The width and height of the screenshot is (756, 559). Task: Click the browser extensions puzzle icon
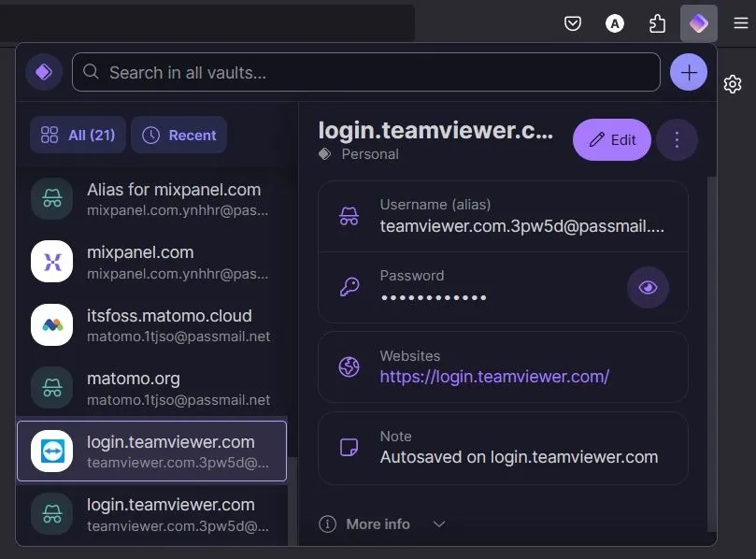[657, 23]
